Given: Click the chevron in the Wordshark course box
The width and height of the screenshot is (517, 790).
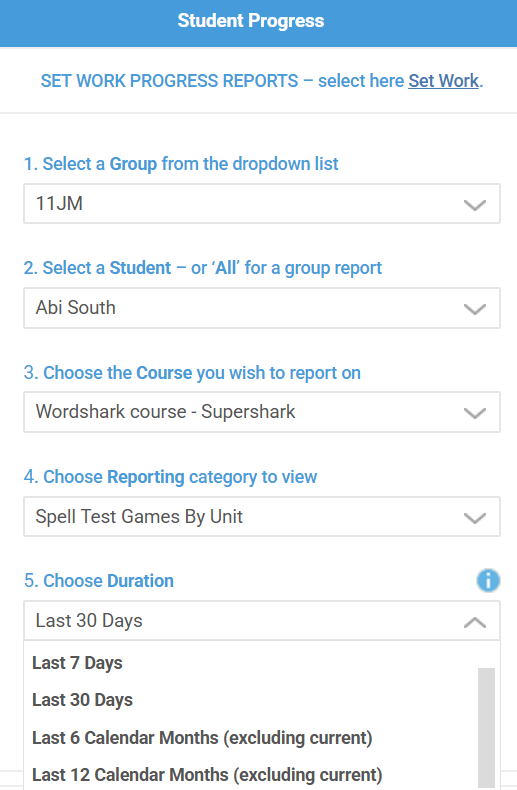Looking at the screenshot, I should pos(475,413).
